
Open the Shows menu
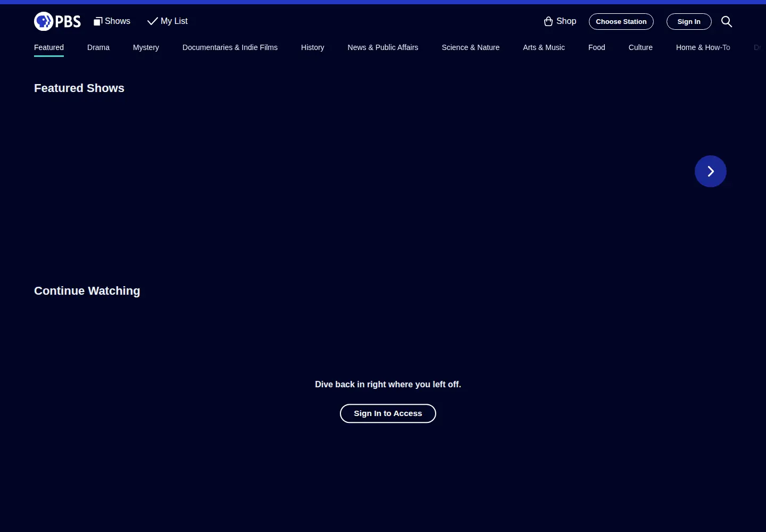point(112,21)
